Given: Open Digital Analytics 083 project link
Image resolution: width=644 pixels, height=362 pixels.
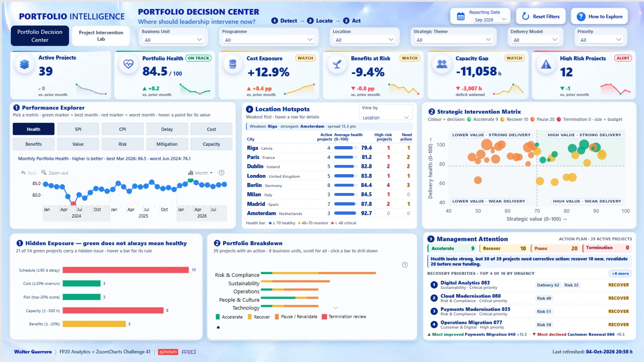Looking at the screenshot, I should 465,283.
